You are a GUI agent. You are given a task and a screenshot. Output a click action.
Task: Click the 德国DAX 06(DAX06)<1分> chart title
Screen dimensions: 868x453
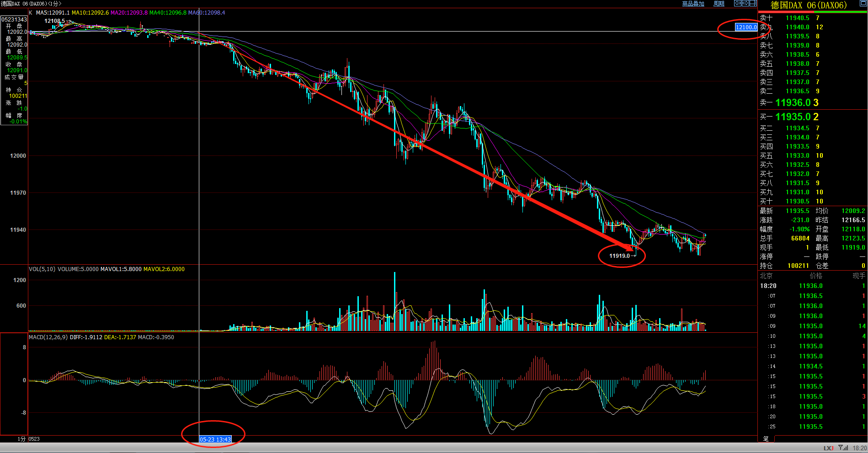31,4
